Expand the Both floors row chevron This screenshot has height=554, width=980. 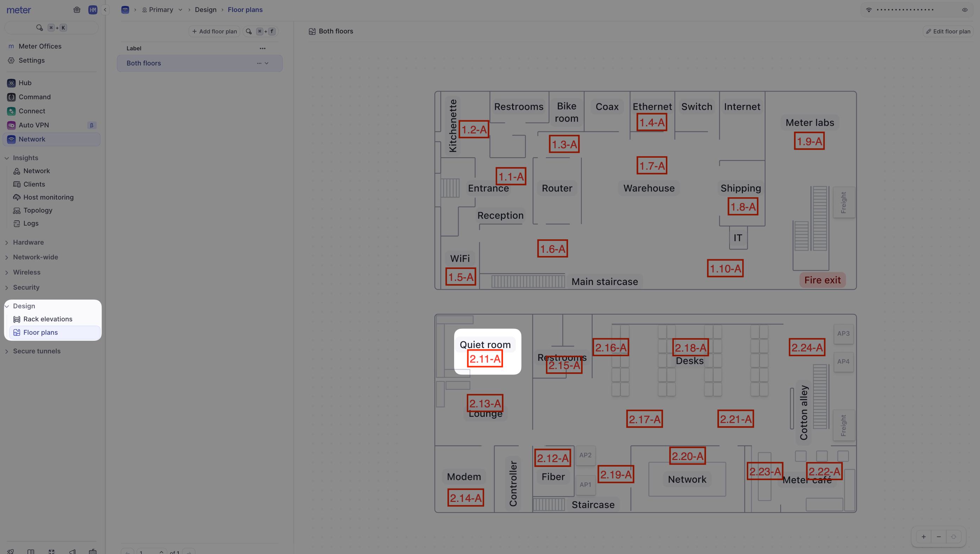pyautogui.click(x=267, y=63)
